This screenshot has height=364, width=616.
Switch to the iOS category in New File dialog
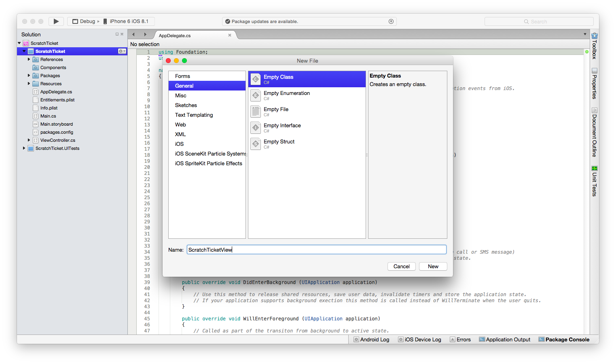179,144
